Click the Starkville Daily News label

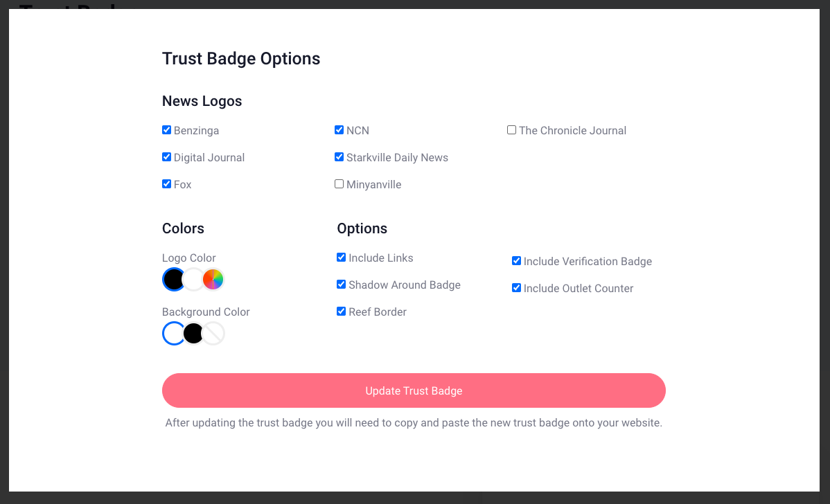coord(397,158)
